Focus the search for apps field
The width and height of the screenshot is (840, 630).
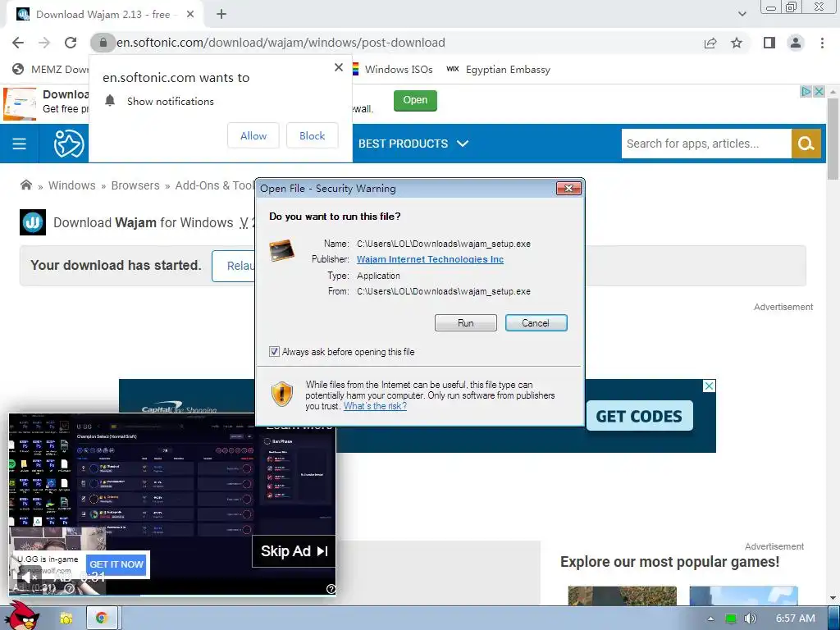(706, 144)
